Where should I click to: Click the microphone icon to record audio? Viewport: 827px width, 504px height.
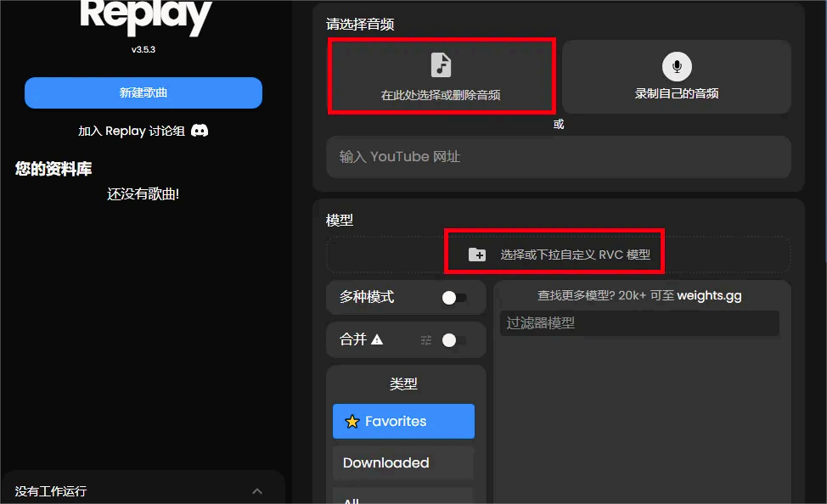coord(677,65)
